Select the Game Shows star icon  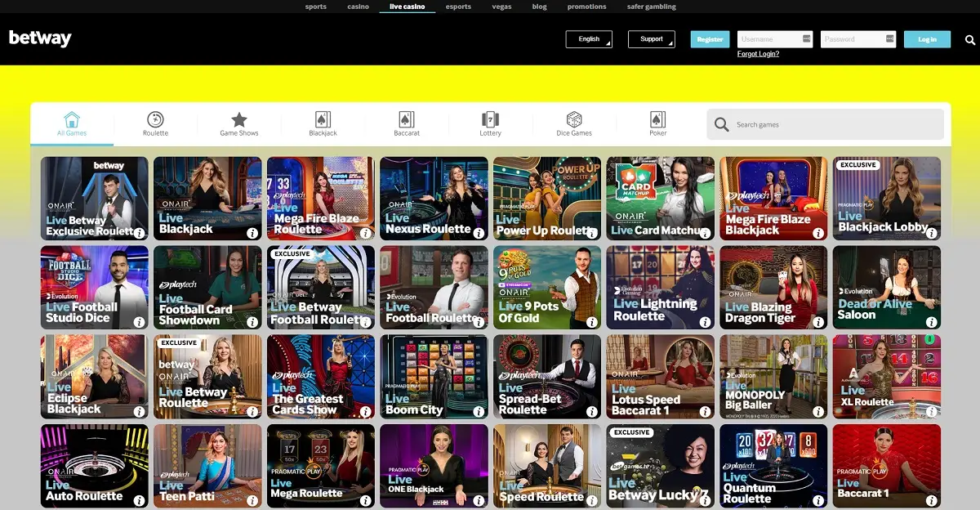tap(239, 119)
